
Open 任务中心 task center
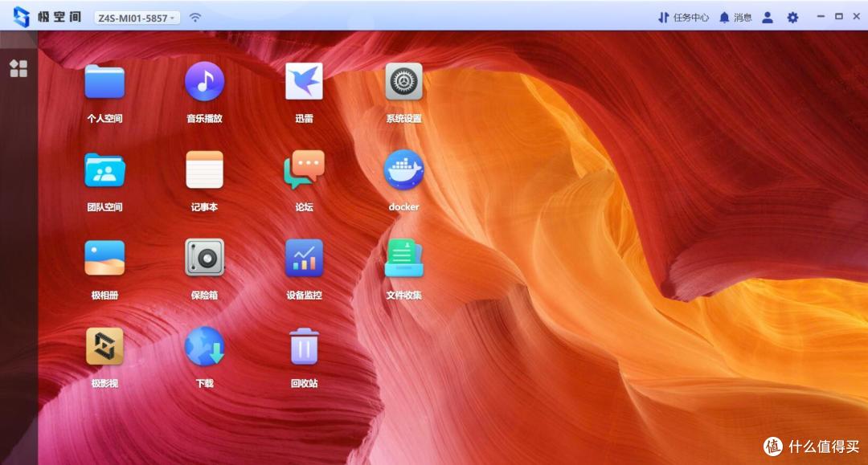pyautogui.click(x=683, y=17)
